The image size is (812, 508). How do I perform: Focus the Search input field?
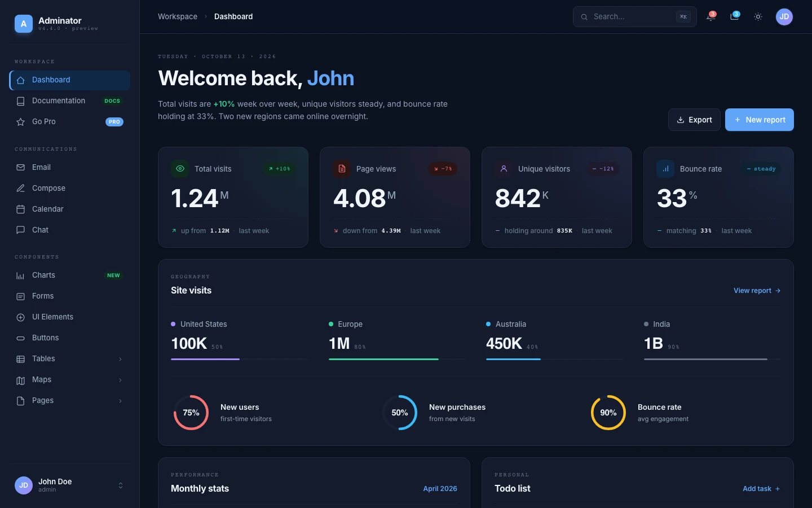click(635, 17)
